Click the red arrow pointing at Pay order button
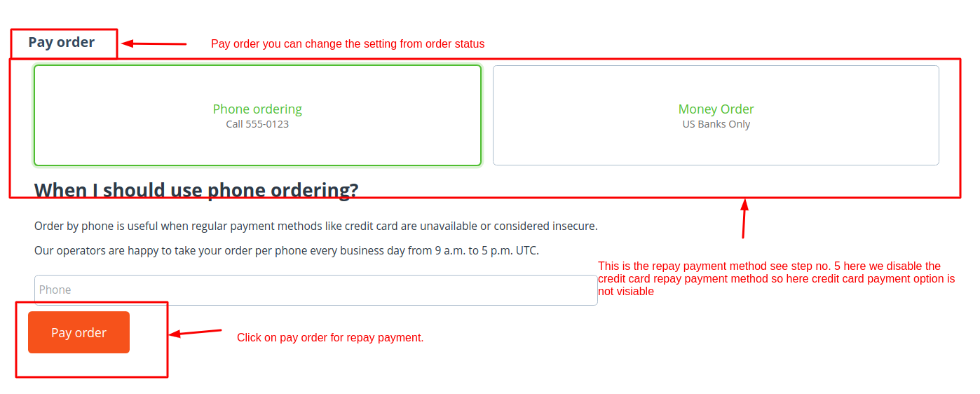Viewport: 980px width, 394px height. click(196, 332)
